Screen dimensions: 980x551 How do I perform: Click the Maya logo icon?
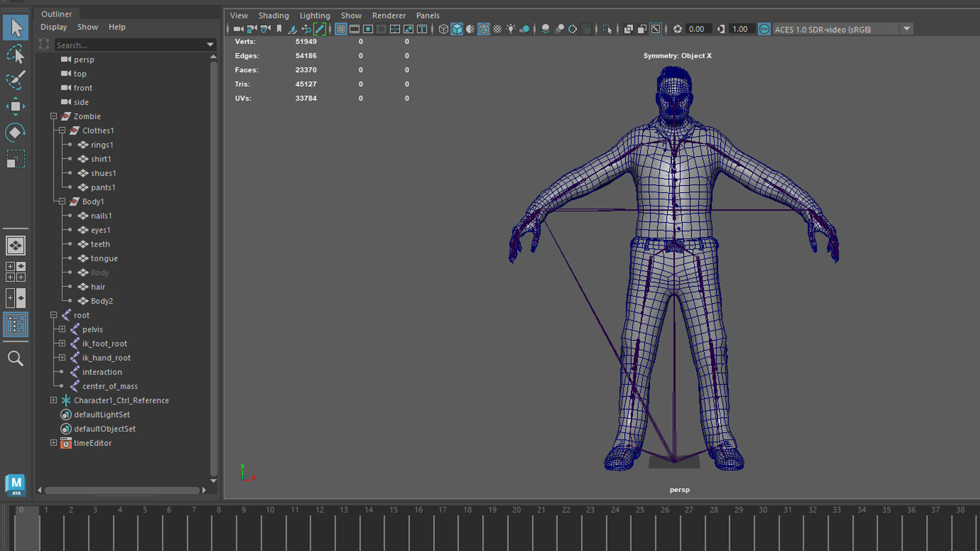coord(16,485)
